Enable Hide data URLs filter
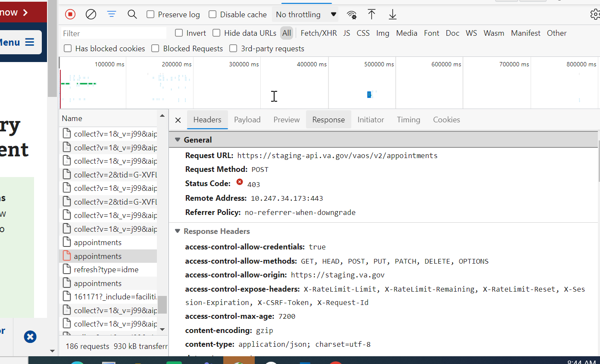This screenshot has height=364, width=600. [216, 33]
